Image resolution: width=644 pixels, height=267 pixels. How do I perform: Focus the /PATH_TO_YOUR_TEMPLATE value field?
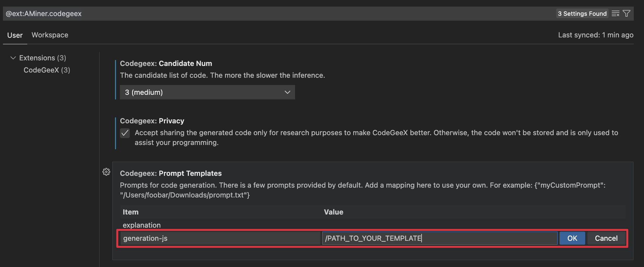tap(440, 238)
